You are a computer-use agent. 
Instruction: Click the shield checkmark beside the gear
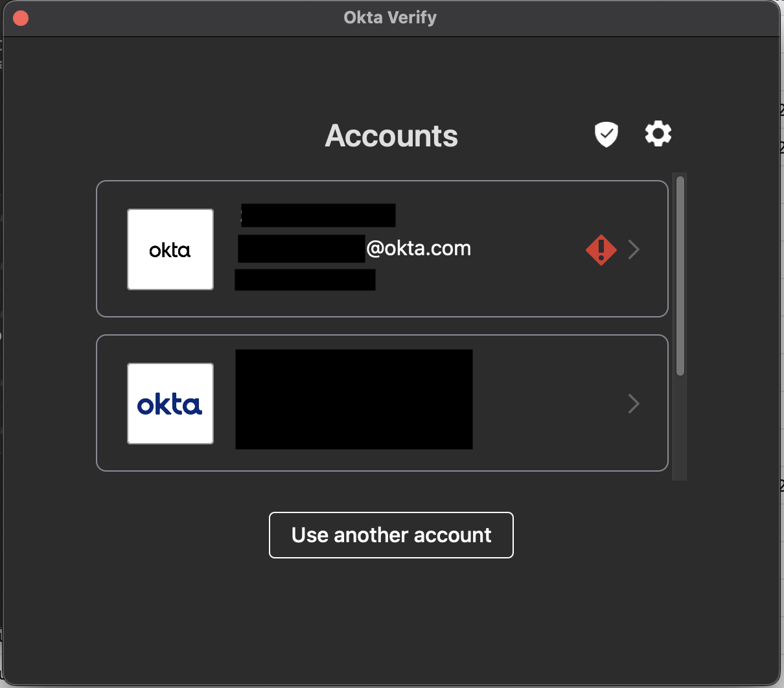[x=605, y=133]
